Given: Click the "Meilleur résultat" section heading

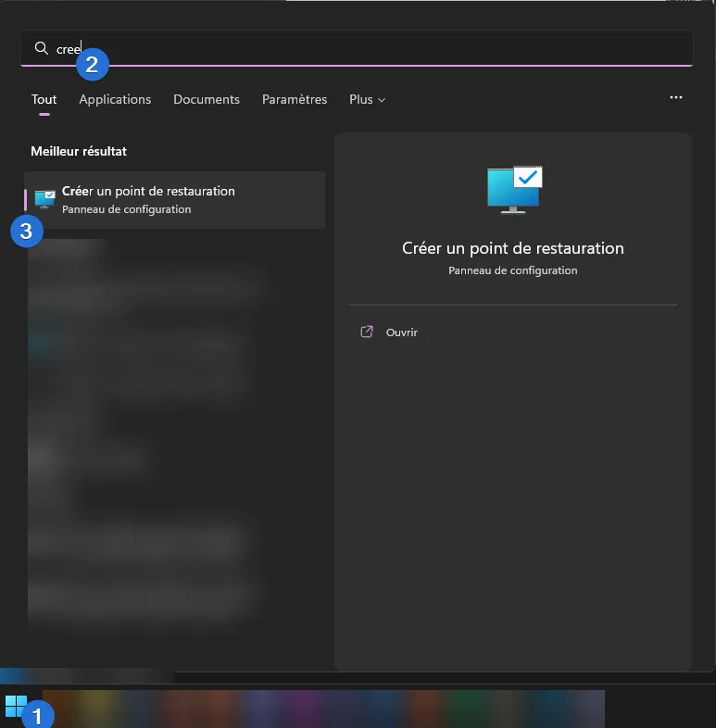Looking at the screenshot, I should click(79, 151).
